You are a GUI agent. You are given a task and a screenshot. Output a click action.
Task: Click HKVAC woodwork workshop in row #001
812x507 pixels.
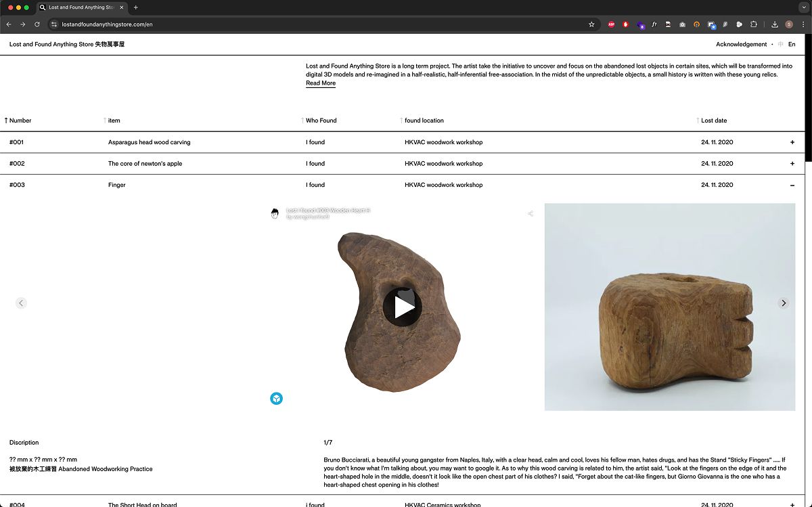444,142
